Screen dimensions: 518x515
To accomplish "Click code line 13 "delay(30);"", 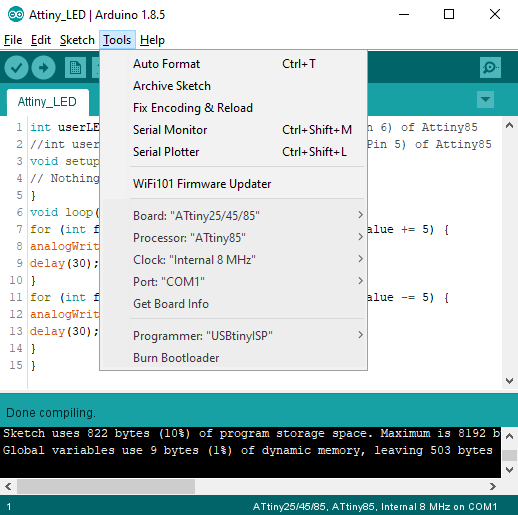I will 64,331.
